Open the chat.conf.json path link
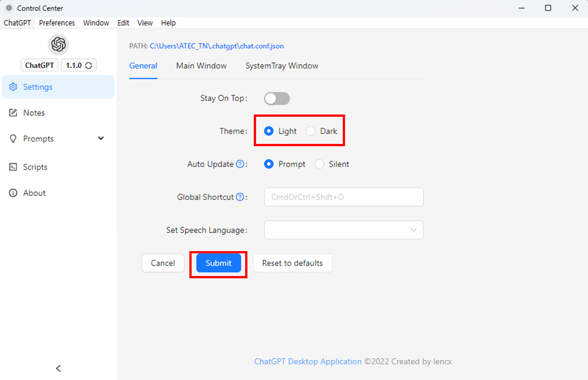Image resolution: width=588 pixels, height=380 pixels. point(217,46)
